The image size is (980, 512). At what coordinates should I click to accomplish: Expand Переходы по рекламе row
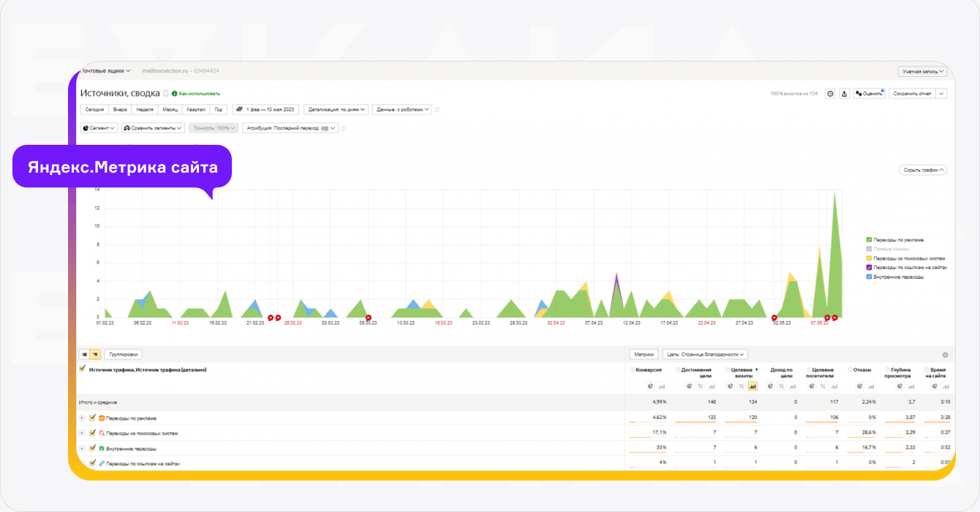(x=82, y=418)
